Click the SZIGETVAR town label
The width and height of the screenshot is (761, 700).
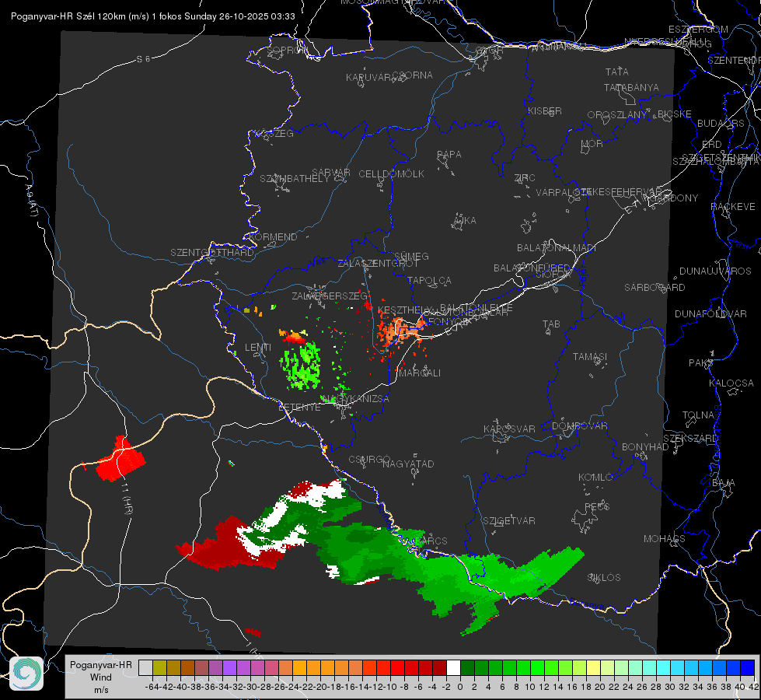pyautogui.click(x=509, y=521)
